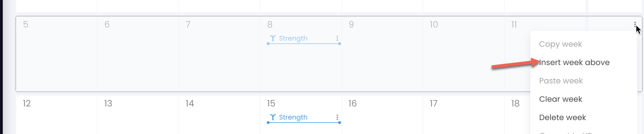Click the weightlifter icon on day 15
Viewport: 644px width, 134px height.
(273, 117)
